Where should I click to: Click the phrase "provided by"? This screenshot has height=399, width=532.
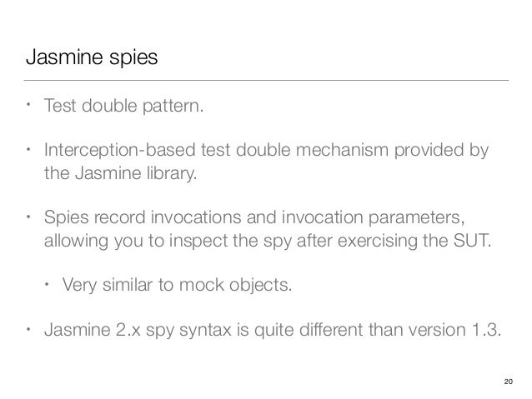pyautogui.click(x=441, y=150)
